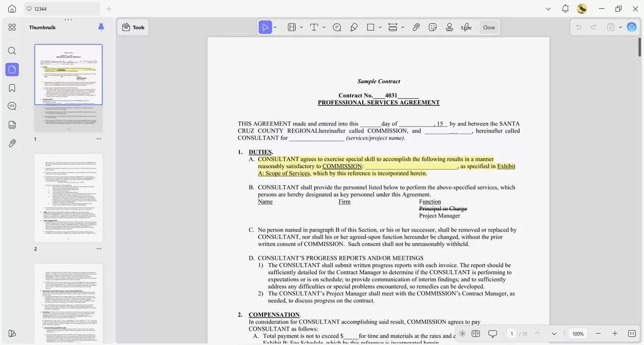Attach a file with the paperclip tool
The height and width of the screenshot is (345, 644).
click(416, 27)
